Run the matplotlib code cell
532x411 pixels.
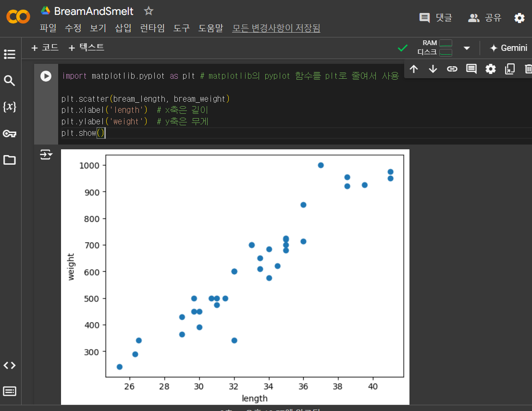(46, 76)
